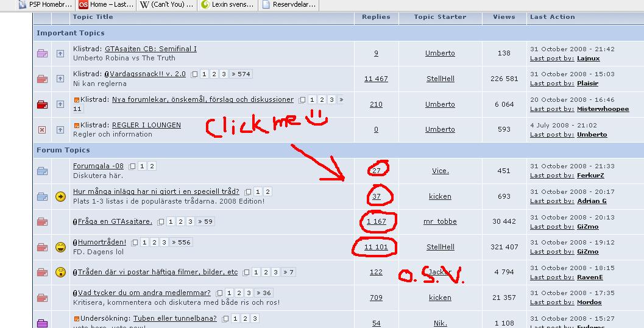Click the yellow arrow icon beside Hur många inlägg
This screenshot has height=328, width=644.
pyautogui.click(x=60, y=196)
